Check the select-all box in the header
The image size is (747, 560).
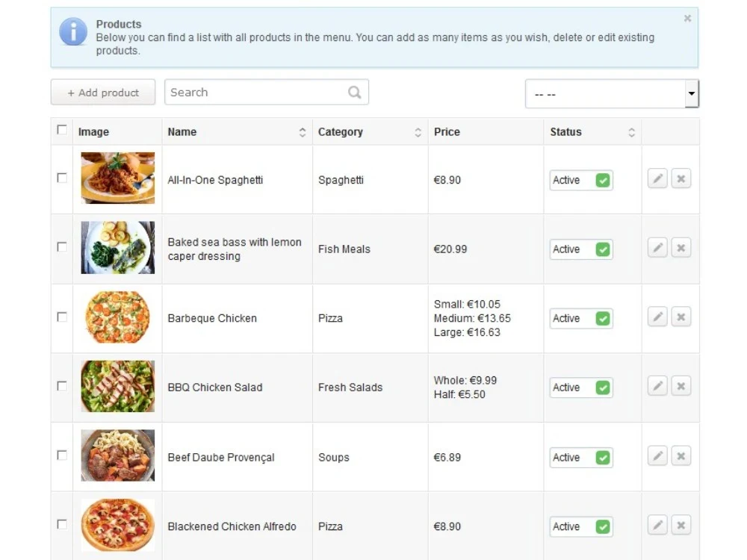[x=63, y=129]
